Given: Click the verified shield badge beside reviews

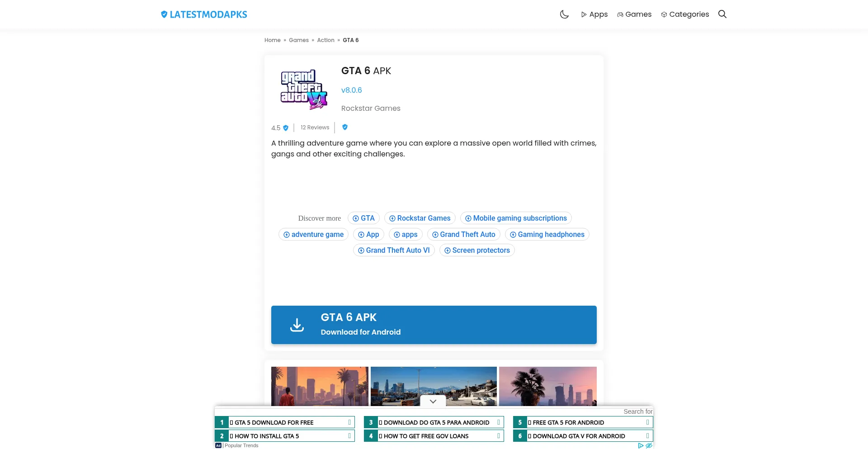Looking at the screenshot, I should point(345,127).
